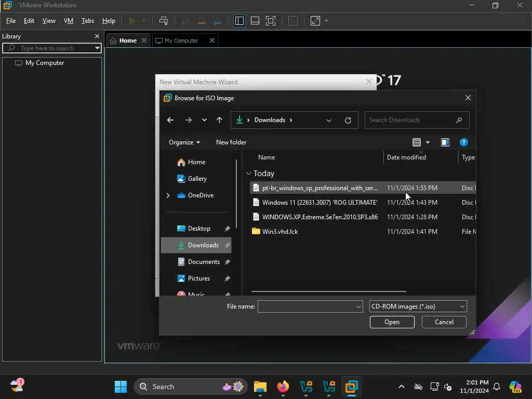Open Firefox from taskbar

click(283, 387)
